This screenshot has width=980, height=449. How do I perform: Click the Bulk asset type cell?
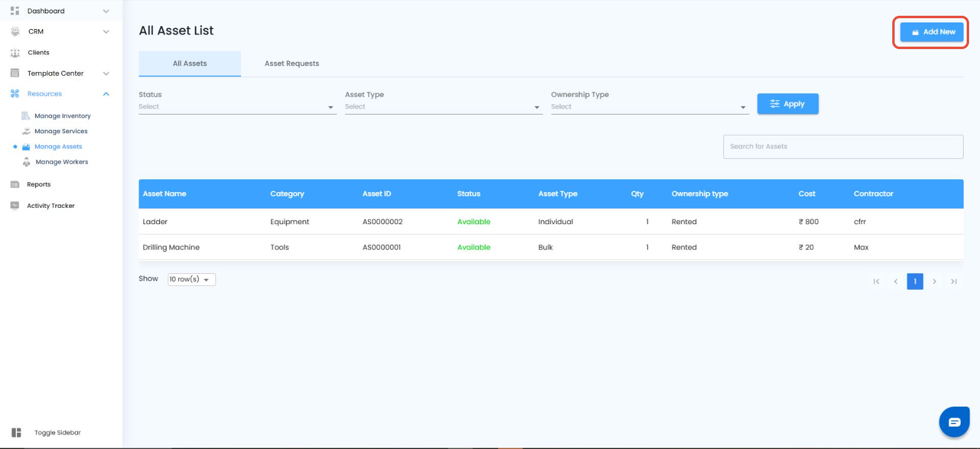tap(545, 247)
